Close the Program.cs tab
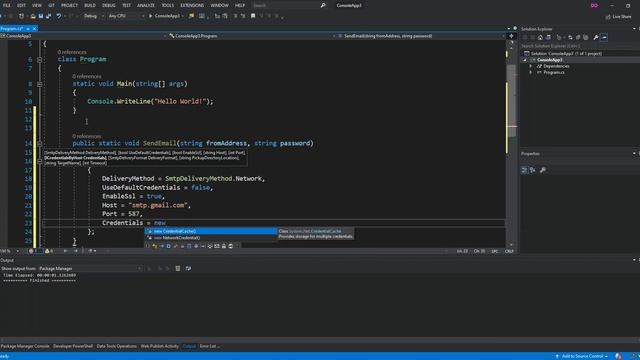640x360 pixels. (34, 29)
